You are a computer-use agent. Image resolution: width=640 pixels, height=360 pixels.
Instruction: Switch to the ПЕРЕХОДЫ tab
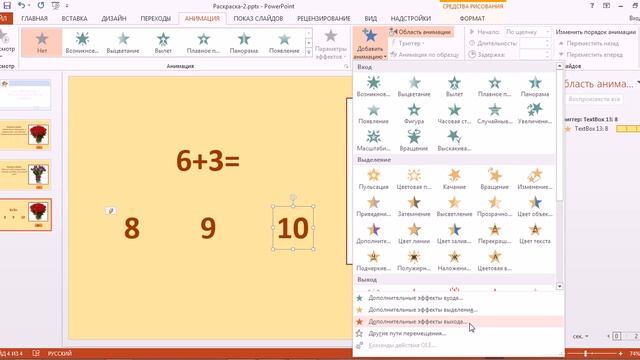156,18
